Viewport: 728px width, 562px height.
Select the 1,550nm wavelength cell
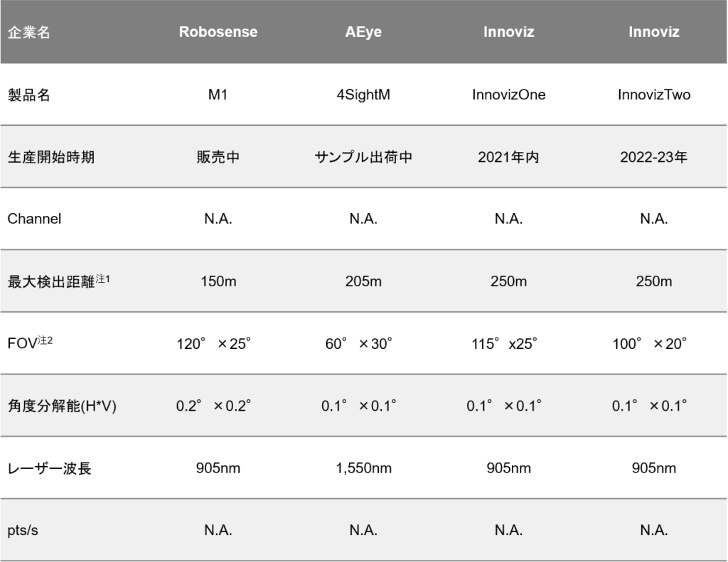[363, 468]
